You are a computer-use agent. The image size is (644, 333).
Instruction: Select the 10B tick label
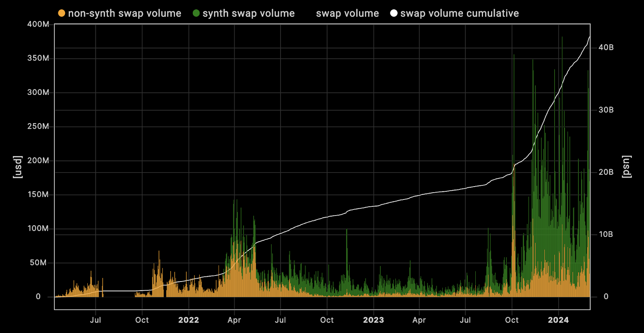606,234
